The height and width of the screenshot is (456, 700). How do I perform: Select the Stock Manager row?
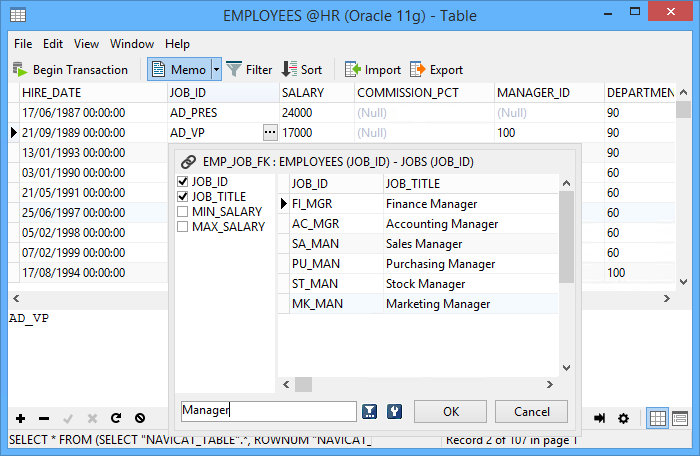418,284
